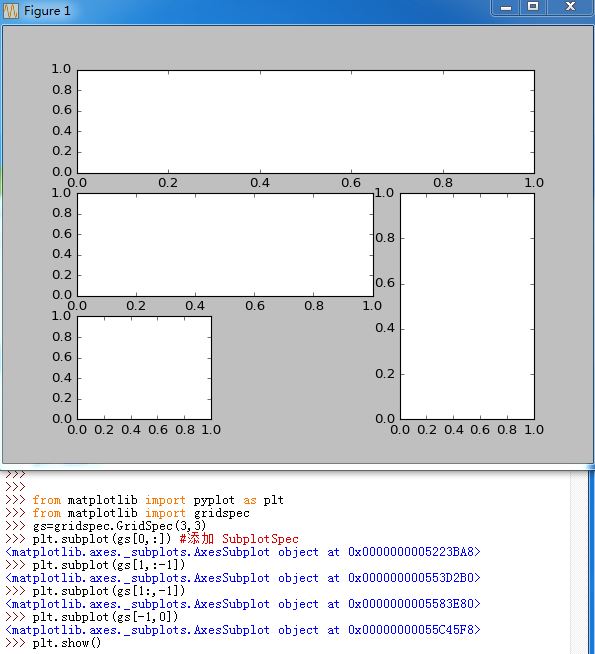Click inside the small bottom-left subplot

click(144, 368)
